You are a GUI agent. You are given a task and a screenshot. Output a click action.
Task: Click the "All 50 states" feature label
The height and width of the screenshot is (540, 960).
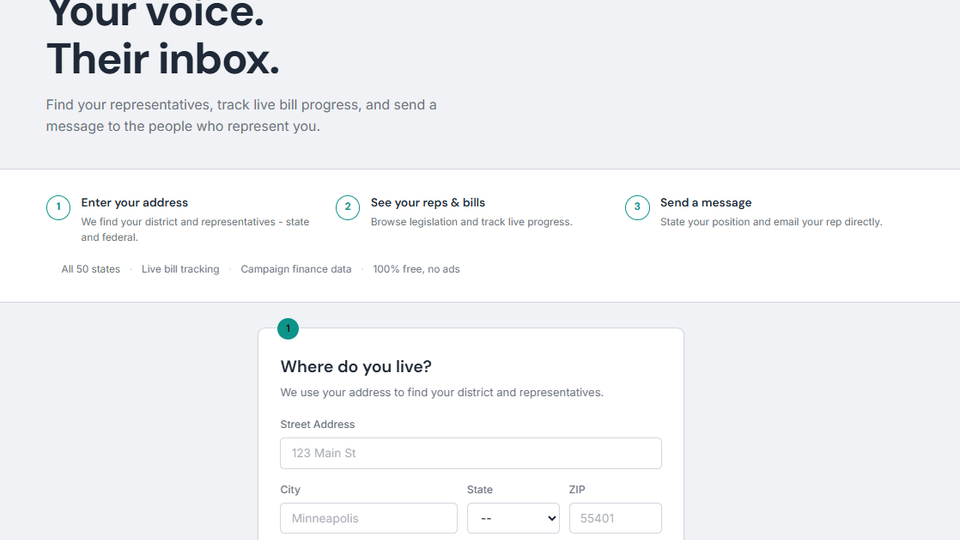click(90, 269)
